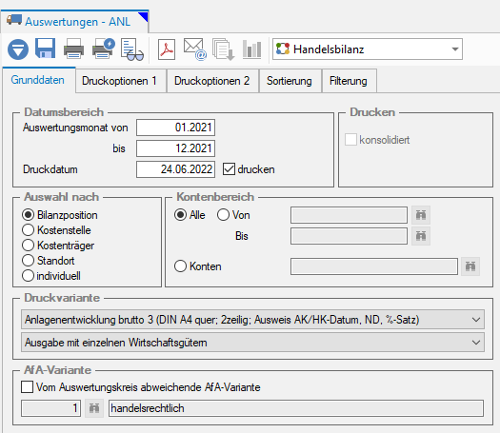Select Standort radio option

pyautogui.click(x=28, y=260)
